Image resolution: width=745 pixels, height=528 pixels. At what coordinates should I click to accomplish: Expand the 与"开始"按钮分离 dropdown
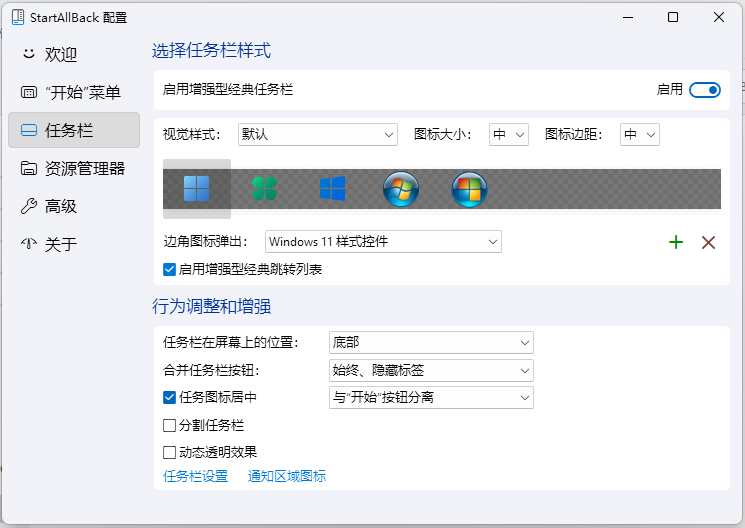pyautogui.click(x=431, y=397)
